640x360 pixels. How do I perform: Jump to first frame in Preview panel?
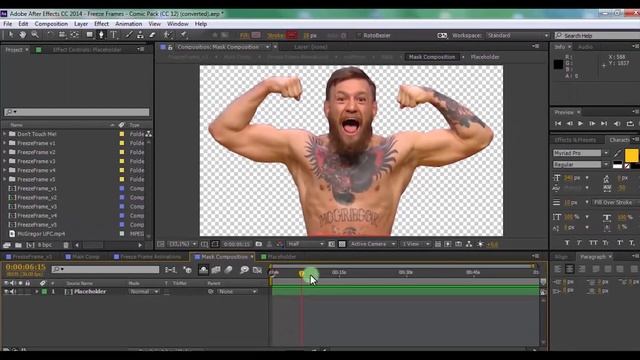[558, 124]
